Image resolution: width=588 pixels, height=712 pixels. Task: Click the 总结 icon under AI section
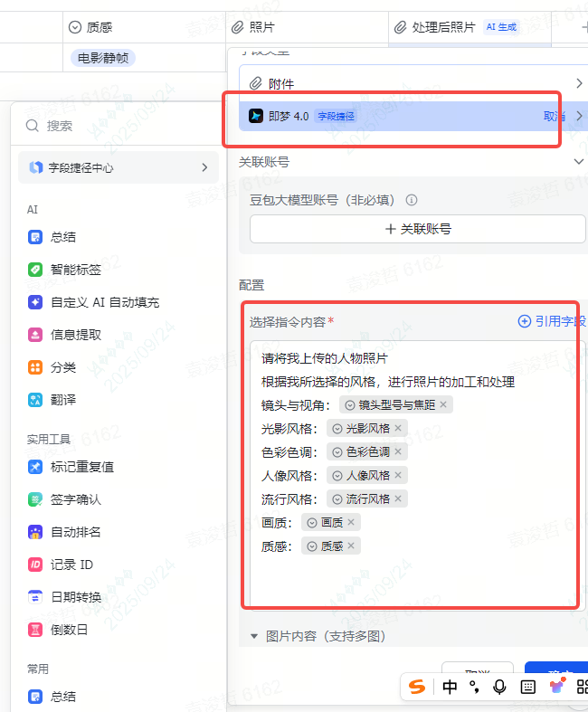coord(35,237)
